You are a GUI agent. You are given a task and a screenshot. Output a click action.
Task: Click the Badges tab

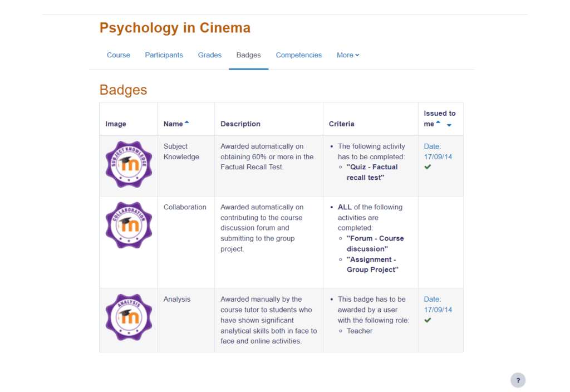click(x=248, y=55)
